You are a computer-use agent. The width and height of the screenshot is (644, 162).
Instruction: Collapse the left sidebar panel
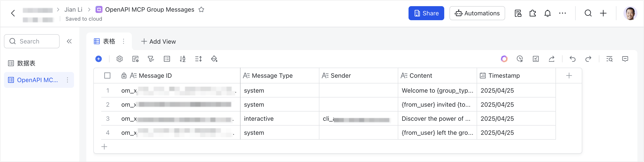pyautogui.click(x=69, y=41)
